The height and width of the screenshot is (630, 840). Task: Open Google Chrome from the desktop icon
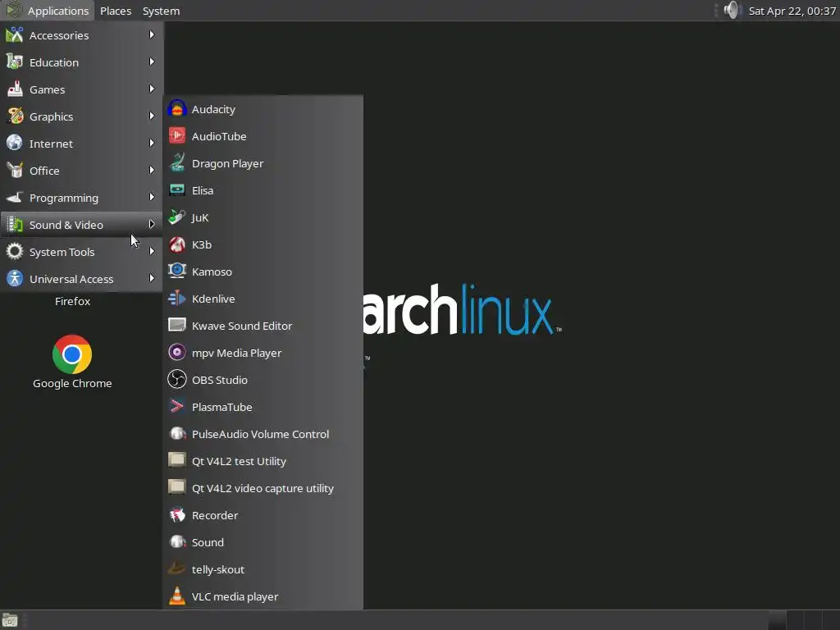pyautogui.click(x=72, y=354)
